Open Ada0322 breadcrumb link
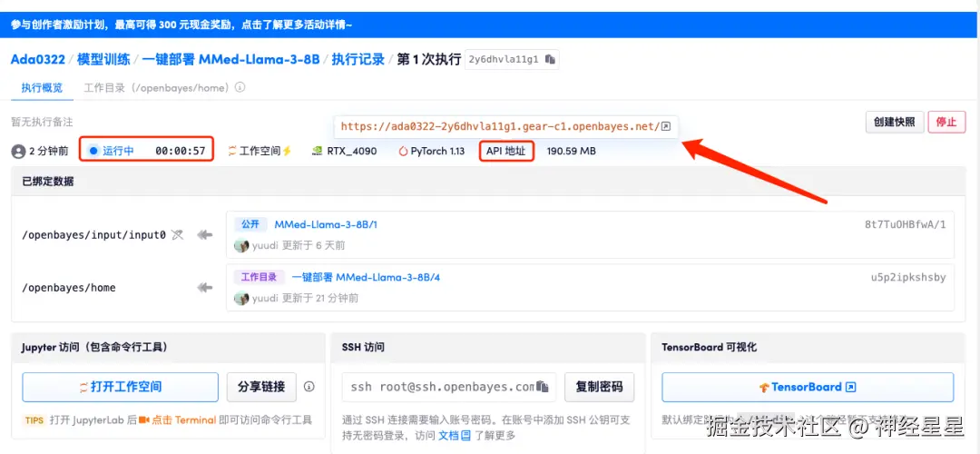The image size is (980, 454). [38, 59]
